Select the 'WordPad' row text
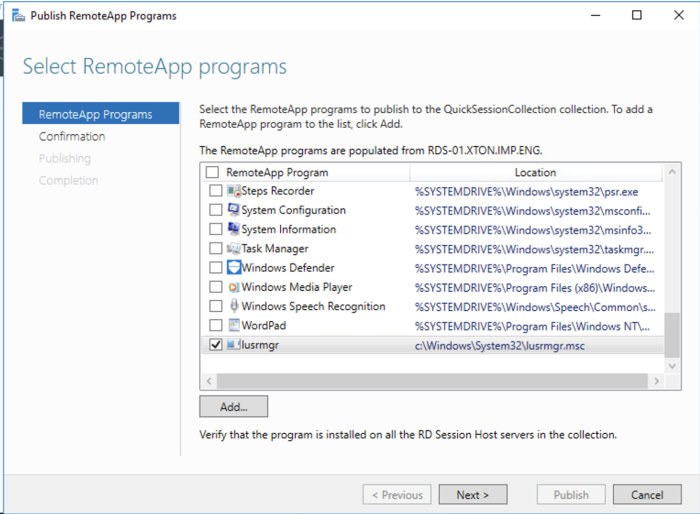Screen dimensions: 700x514 pyautogui.click(x=263, y=326)
